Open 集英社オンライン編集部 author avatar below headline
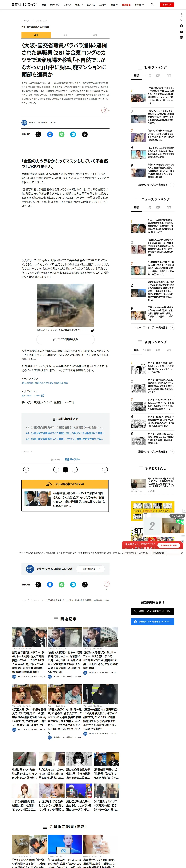Viewport: 186px width, 868px height. [x=24, y=123]
